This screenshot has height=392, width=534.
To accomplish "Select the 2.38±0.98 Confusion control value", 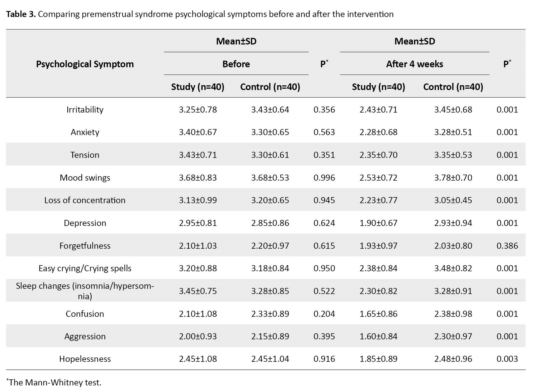I will (x=453, y=314).
